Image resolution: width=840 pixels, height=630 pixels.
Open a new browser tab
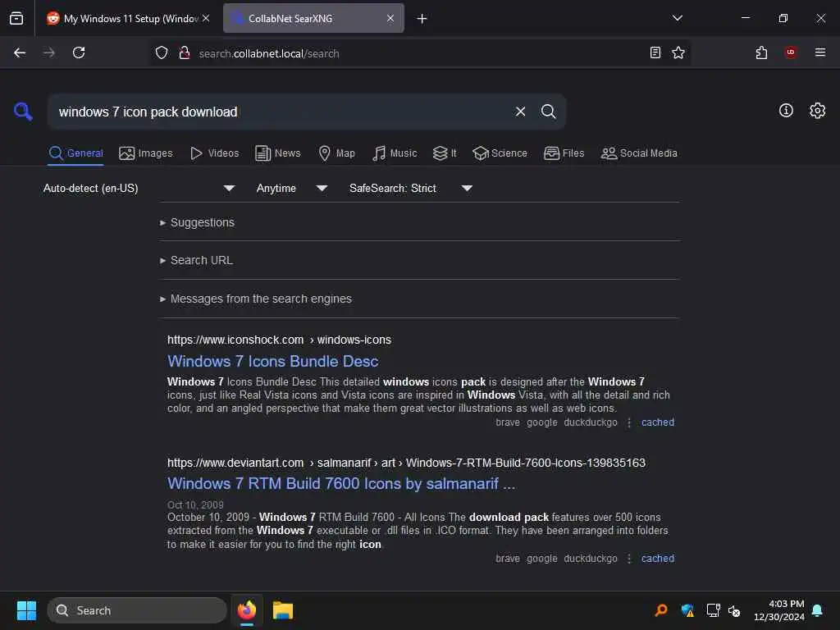pyautogui.click(x=422, y=19)
